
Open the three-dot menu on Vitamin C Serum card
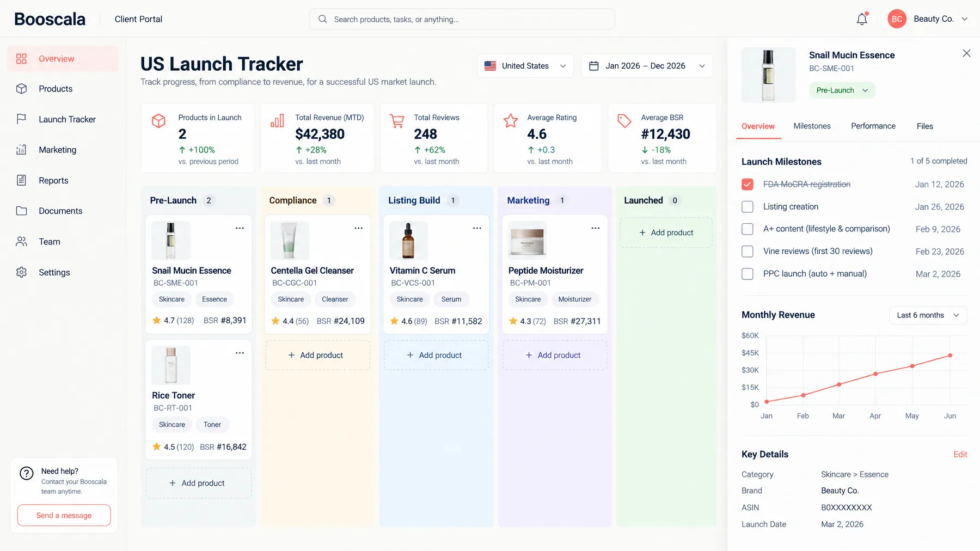[x=477, y=228]
